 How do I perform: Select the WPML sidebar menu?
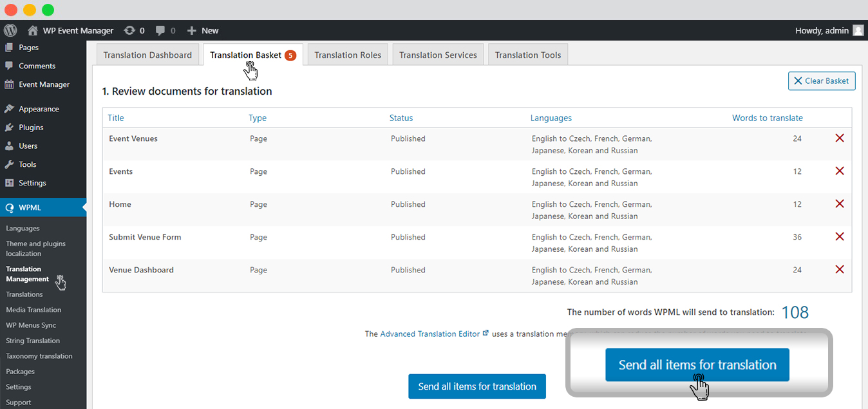coord(43,207)
